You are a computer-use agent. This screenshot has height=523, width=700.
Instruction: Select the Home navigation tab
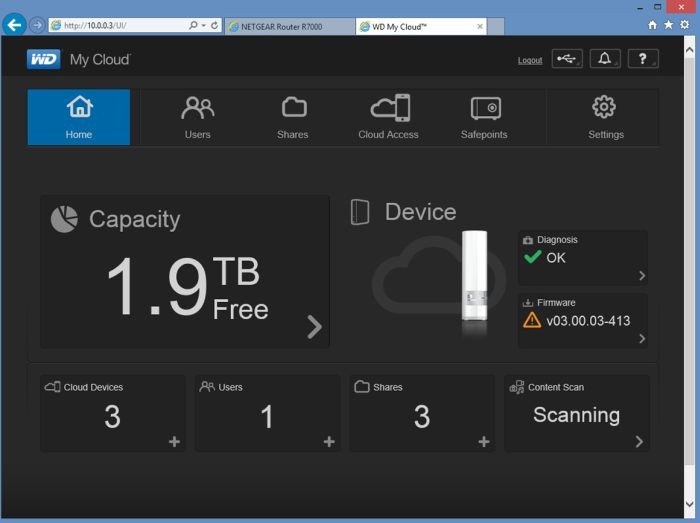click(x=79, y=117)
